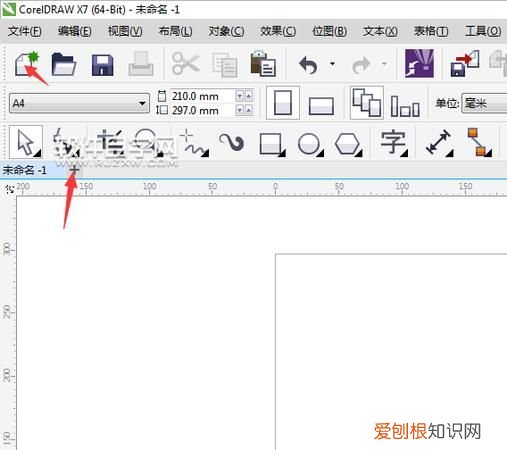Click the Undo arrow
Screen dimensions: 507x450
(308, 65)
